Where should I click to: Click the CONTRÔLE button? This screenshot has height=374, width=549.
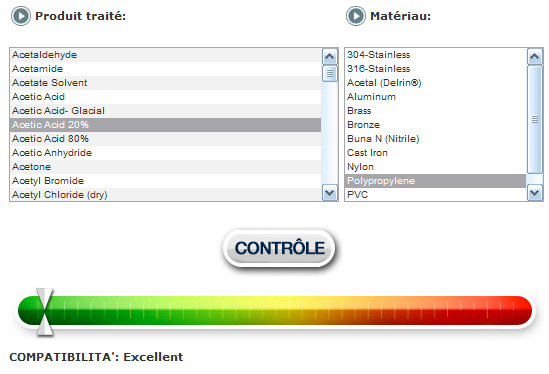point(279,248)
